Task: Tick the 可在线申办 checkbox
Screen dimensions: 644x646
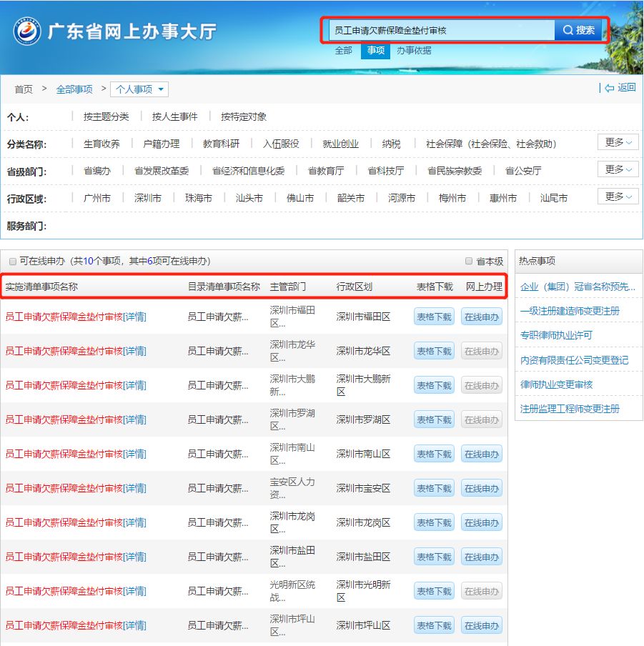Action: click(12, 262)
